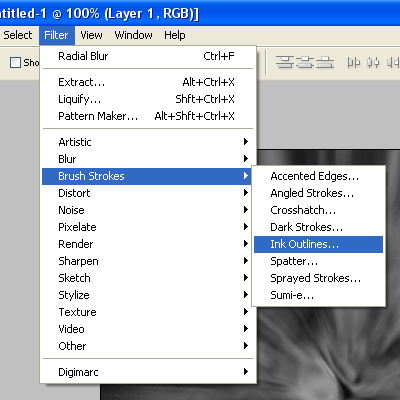Apply the Ink Outlines... filter
The width and height of the screenshot is (400, 400).
[318, 244]
